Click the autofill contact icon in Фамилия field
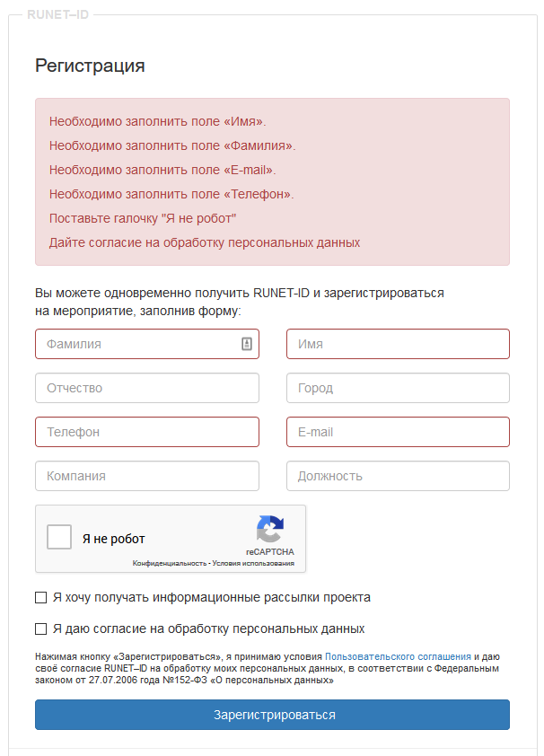544x756 pixels. (x=247, y=344)
